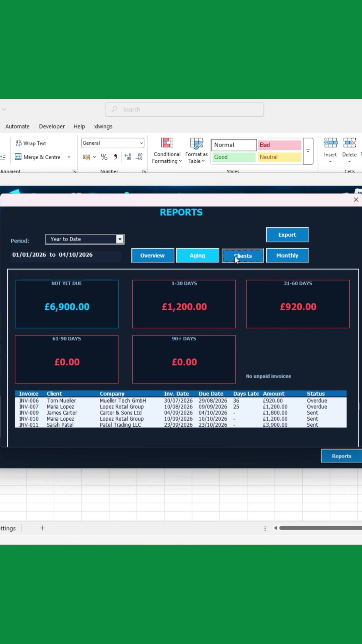Click the Clients report button
The image size is (362, 644).
click(243, 256)
